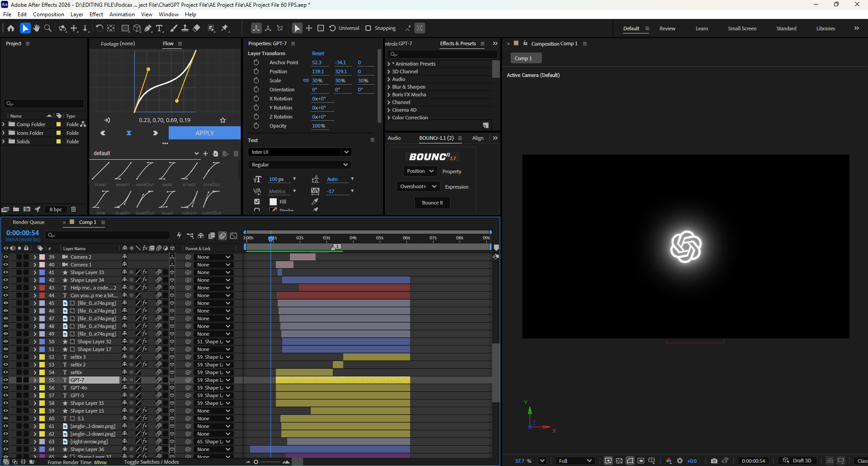This screenshot has height=466, width=868.
Task: Hide the Shape Layer 33 layer
Action: [6, 272]
